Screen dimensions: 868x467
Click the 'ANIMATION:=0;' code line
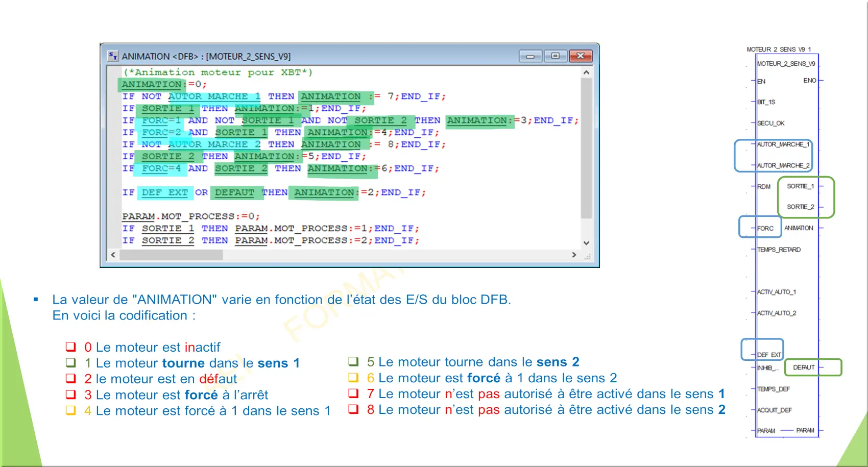point(164,84)
